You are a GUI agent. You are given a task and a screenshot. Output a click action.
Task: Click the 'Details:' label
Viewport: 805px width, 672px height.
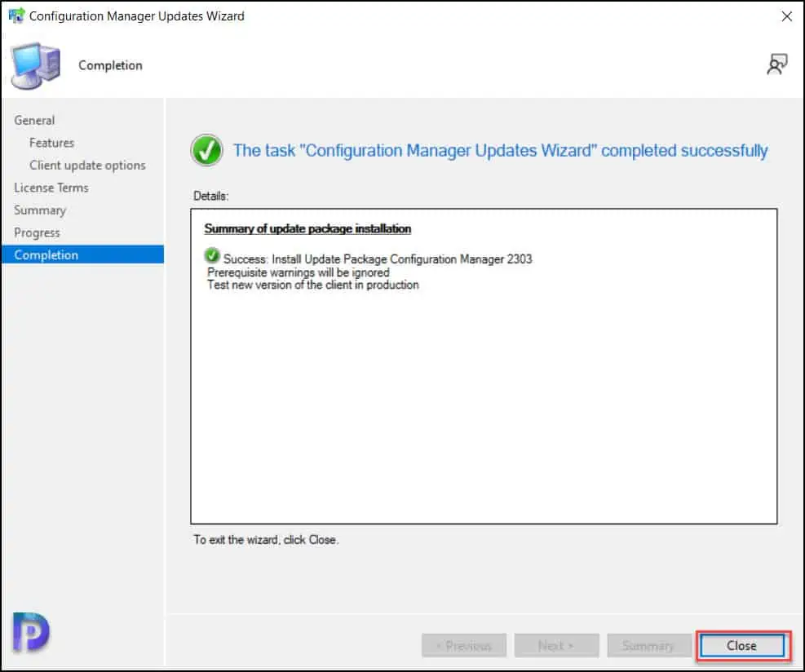(x=211, y=196)
